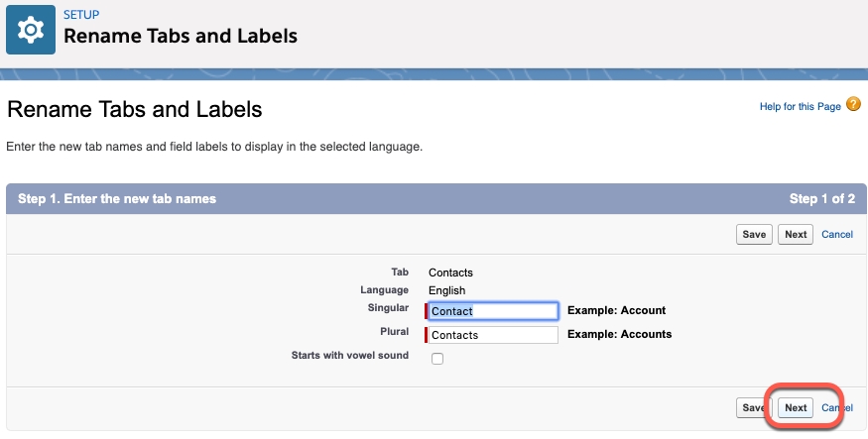Click the Singular field label
The width and height of the screenshot is (868, 439).
coord(388,307)
